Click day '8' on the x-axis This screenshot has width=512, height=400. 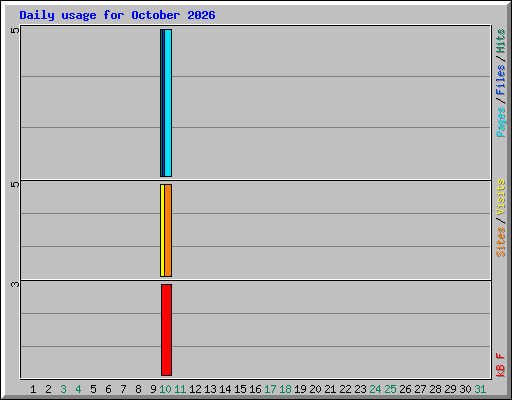click(138, 389)
